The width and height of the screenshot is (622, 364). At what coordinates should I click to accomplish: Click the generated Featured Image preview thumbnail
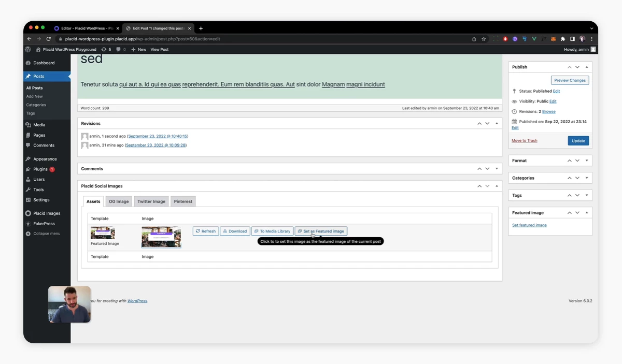coord(161,237)
